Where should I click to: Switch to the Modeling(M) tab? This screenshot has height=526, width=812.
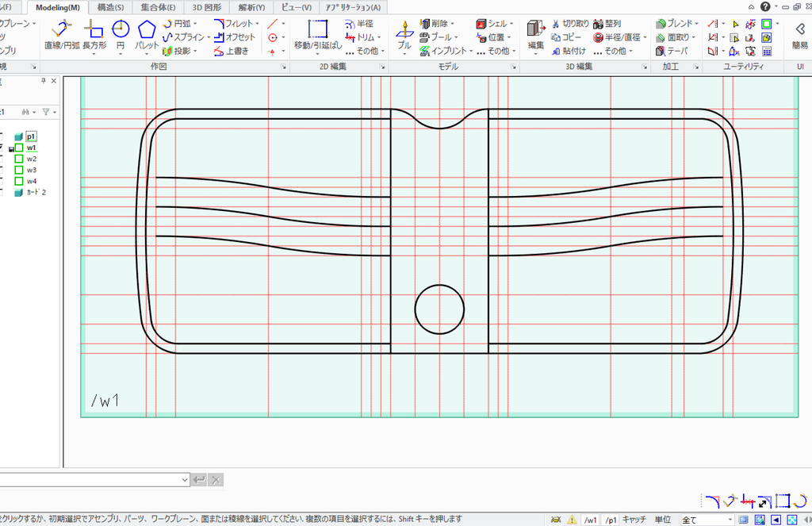(x=57, y=7)
